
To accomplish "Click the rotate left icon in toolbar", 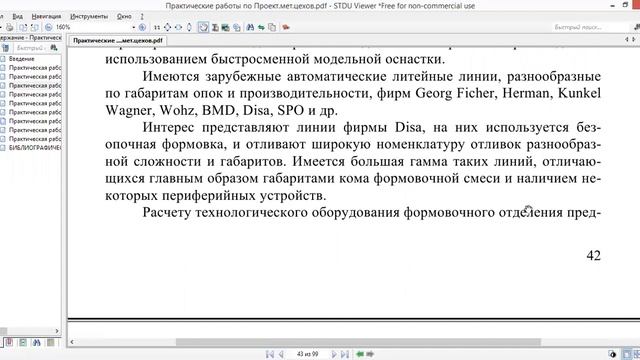I will tap(23, 27).
